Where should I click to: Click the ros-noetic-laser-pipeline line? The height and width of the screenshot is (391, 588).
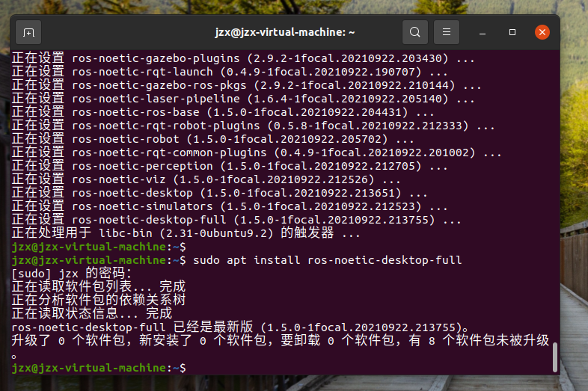(x=243, y=99)
